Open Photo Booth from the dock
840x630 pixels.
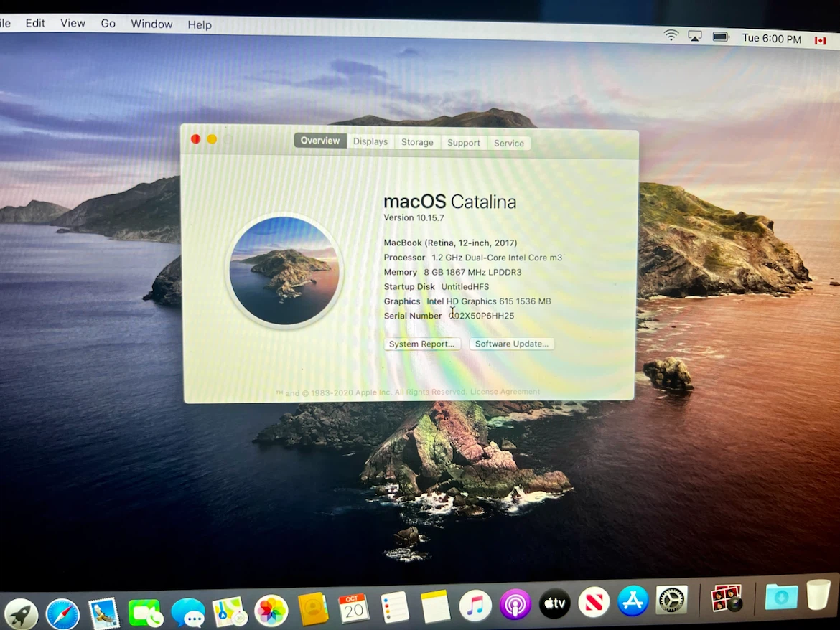pos(727,598)
